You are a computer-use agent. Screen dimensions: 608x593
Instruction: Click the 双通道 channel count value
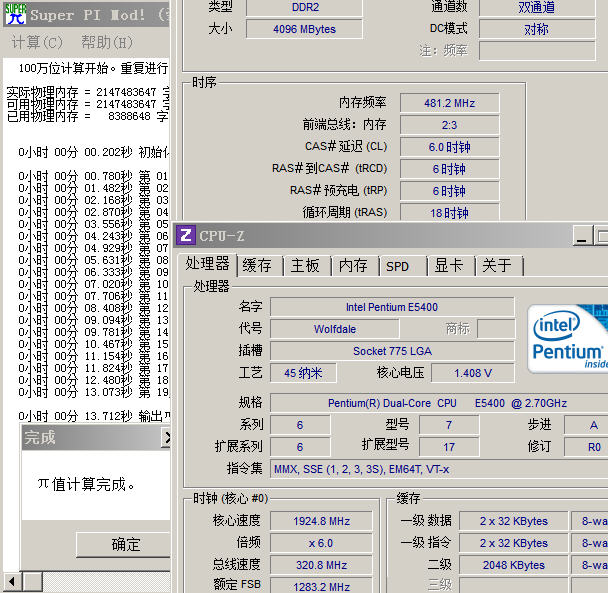[537, 7]
